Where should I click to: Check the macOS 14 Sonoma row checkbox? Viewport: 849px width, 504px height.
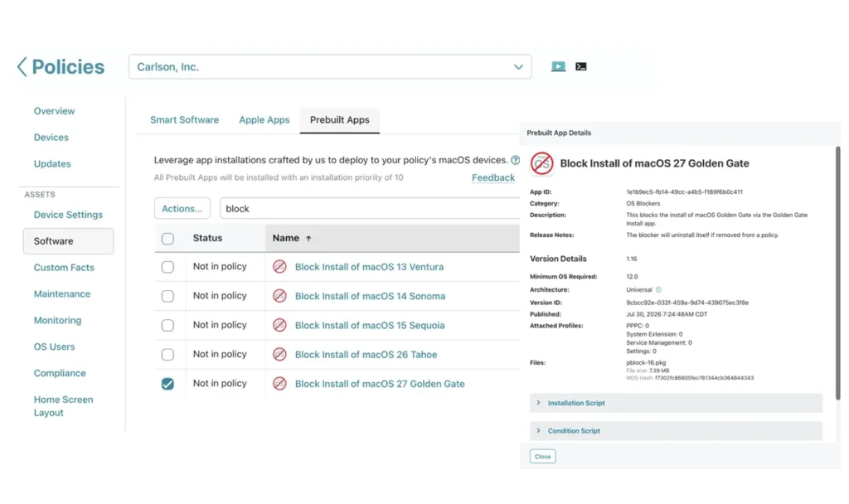tap(167, 296)
